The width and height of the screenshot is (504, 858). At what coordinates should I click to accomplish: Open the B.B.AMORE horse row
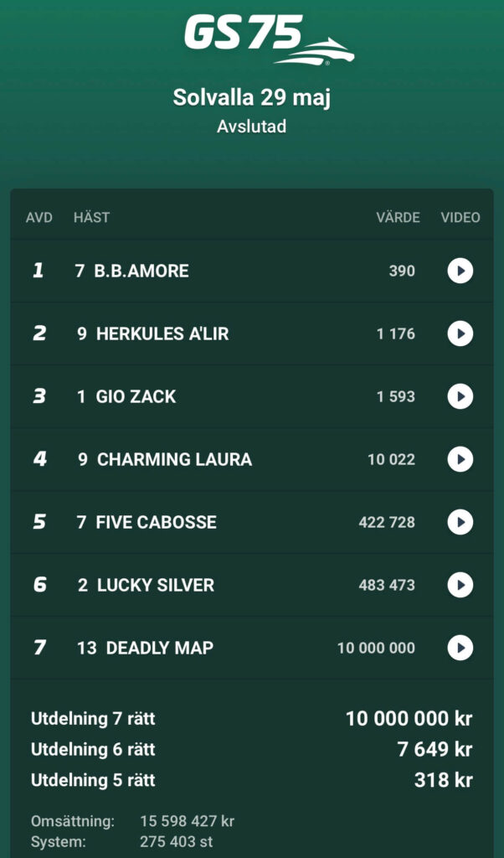coord(251,271)
